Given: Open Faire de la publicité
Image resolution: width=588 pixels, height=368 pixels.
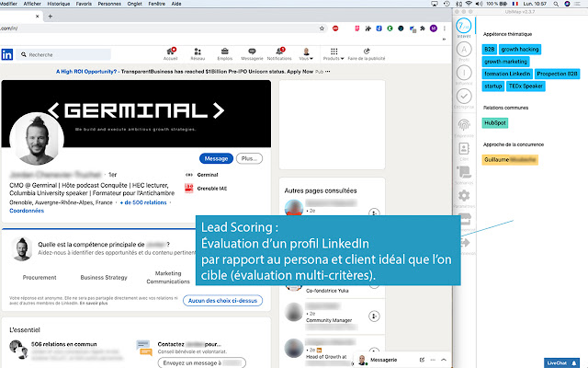Looking at the screenshot, I should click(367, 53).
